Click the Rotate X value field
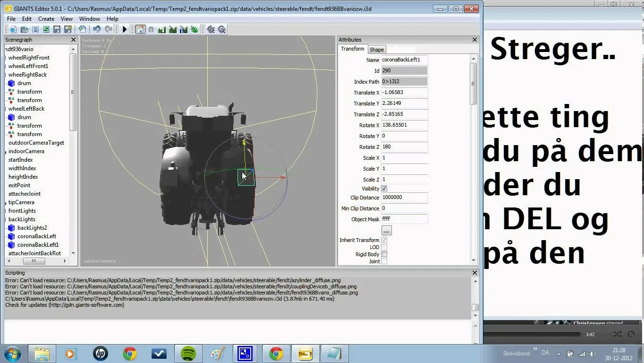The width and height of the screenshot is (644, 363). [404, 125]
